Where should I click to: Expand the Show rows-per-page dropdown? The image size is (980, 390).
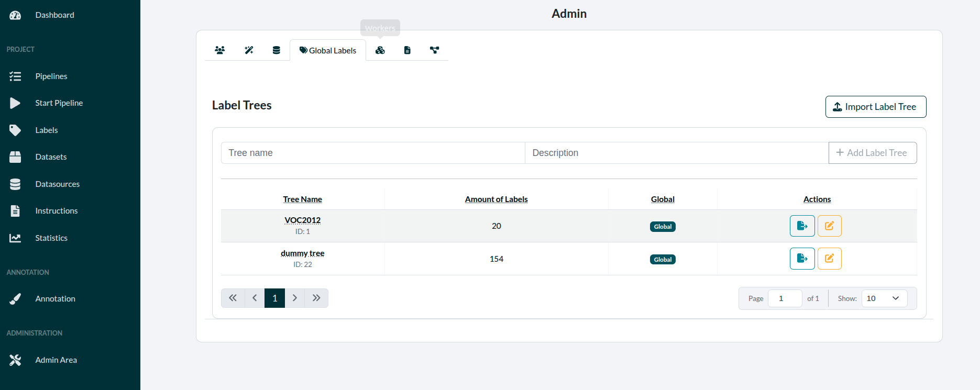(884, 298)
